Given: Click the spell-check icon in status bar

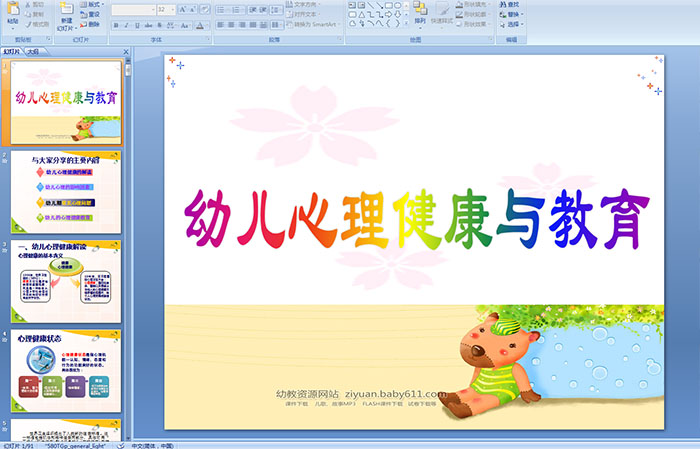Looking at the screenshot, I should coord(121,445).
